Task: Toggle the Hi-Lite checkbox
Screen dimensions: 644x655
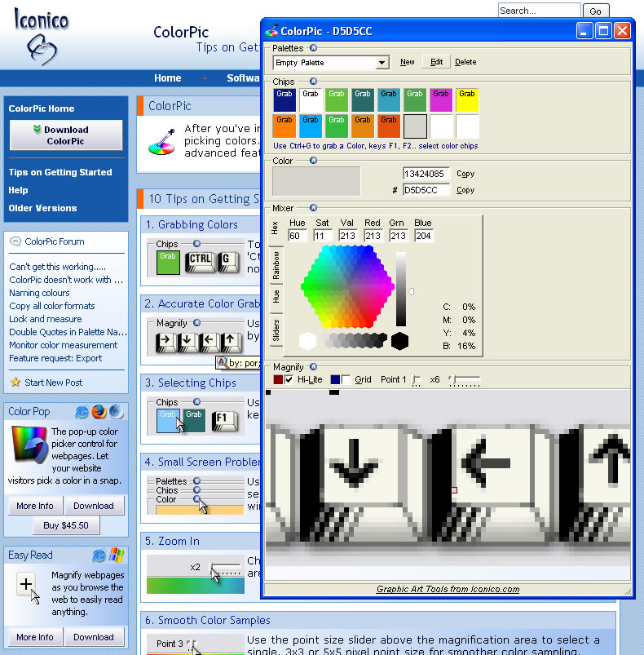Action: pyautogui.click(x=289, y=379)
